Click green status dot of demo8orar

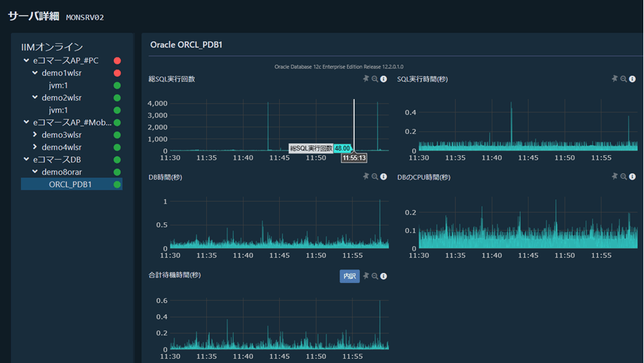[x=117, y=172]
